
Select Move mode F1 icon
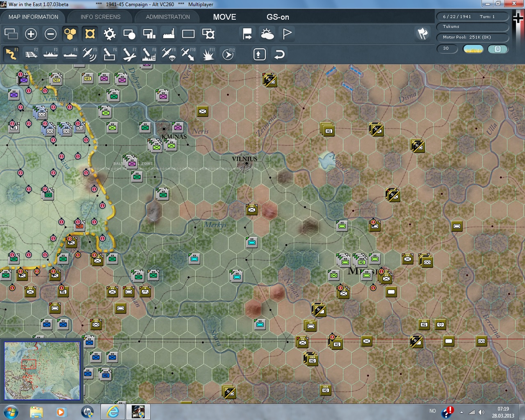11,54
